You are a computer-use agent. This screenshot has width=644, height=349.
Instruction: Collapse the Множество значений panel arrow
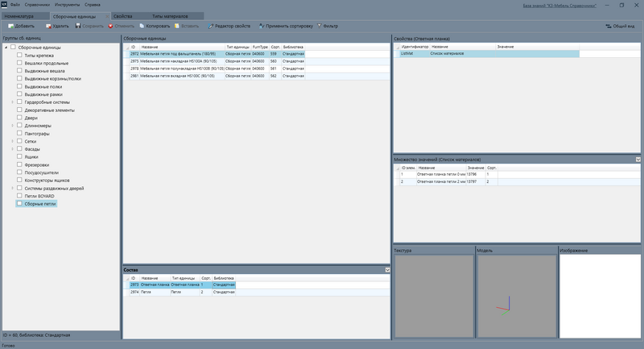pos(638,160)
